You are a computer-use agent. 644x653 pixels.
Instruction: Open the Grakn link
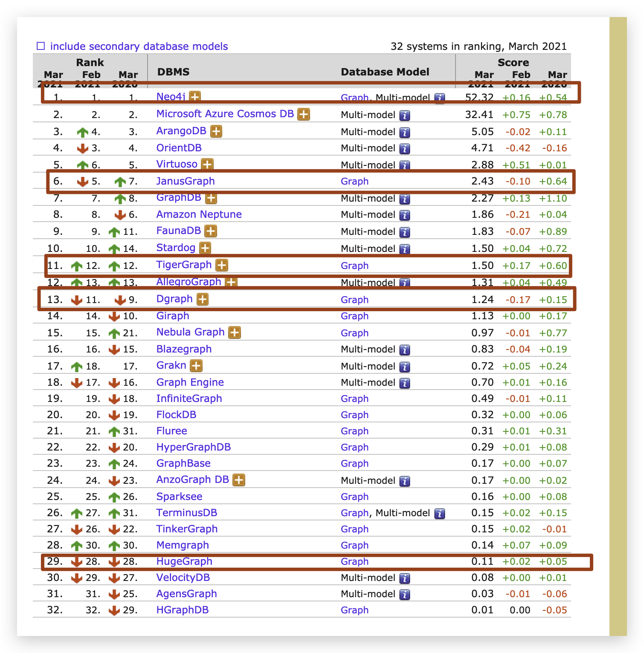171,365
